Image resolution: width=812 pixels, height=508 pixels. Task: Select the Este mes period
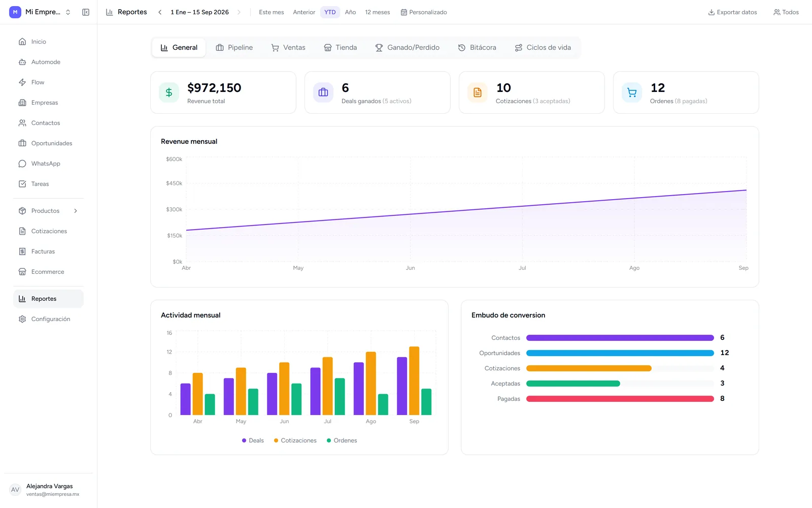click(272, 12)
